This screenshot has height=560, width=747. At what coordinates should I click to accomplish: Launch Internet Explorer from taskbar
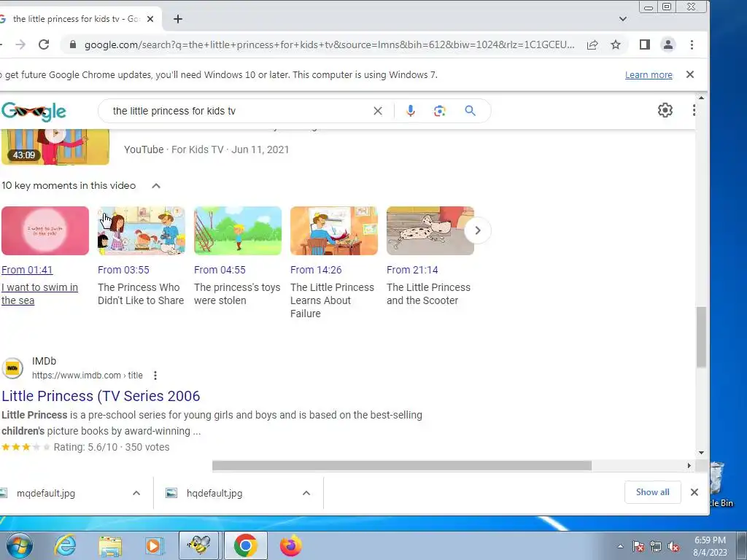point(65,545)
